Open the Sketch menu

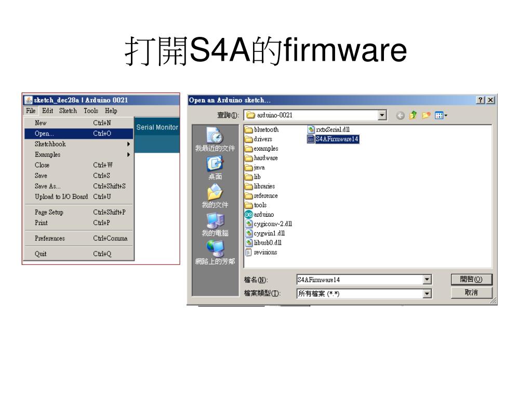(68, 111)
